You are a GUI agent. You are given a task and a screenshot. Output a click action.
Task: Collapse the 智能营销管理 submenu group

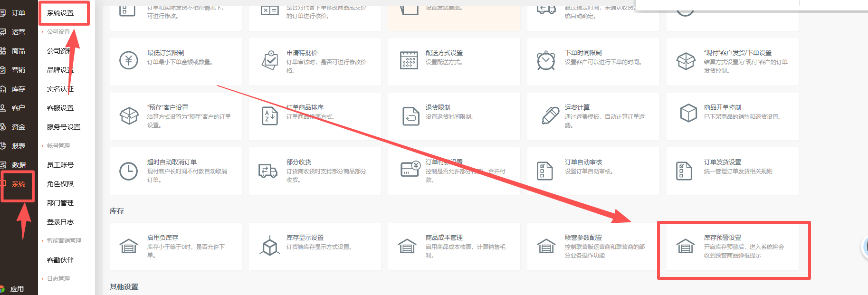click(x=64, y=241)
